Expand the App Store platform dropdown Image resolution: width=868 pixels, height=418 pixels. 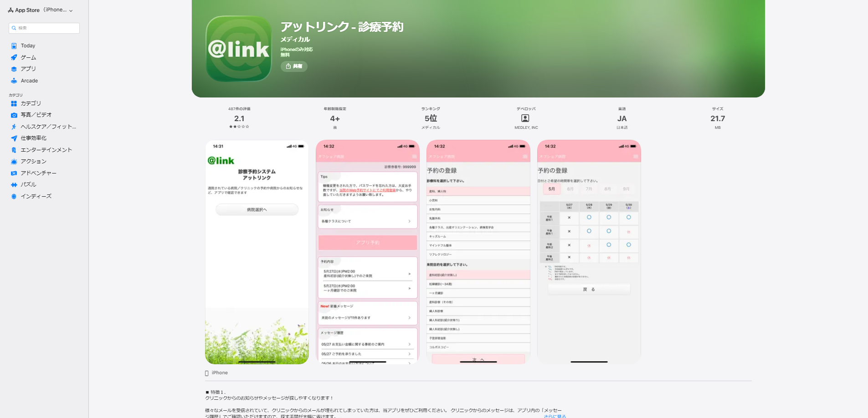coord(71,10)
